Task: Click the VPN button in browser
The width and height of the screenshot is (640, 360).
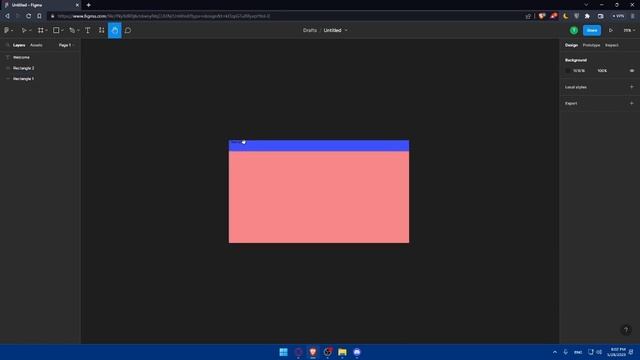Action: click(x=618, y=16)
